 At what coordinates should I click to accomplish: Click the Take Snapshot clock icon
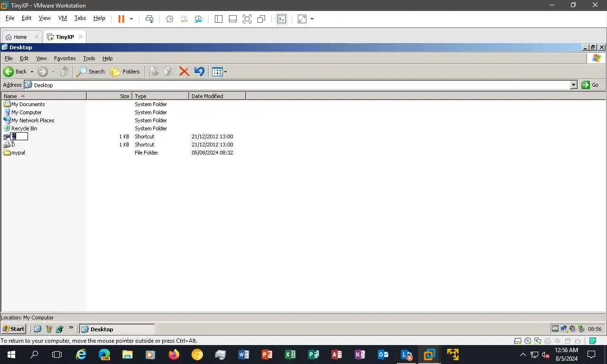(170, 19)
